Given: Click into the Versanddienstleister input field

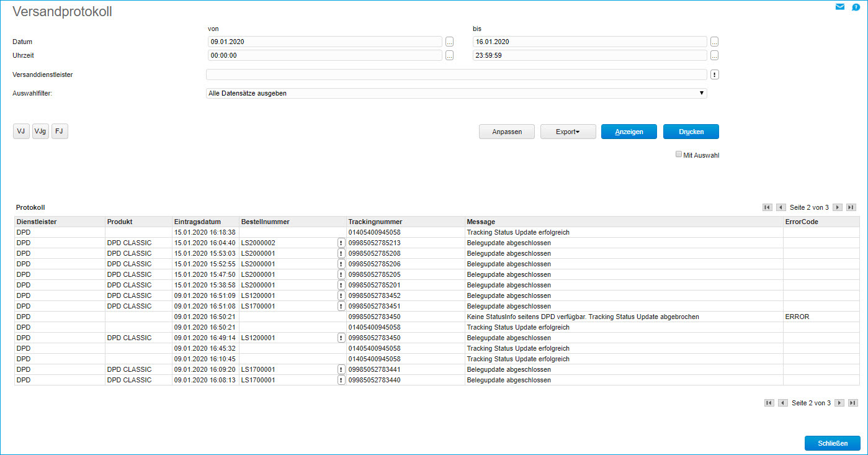Looking at the screenshot, I should coord(457,74).
